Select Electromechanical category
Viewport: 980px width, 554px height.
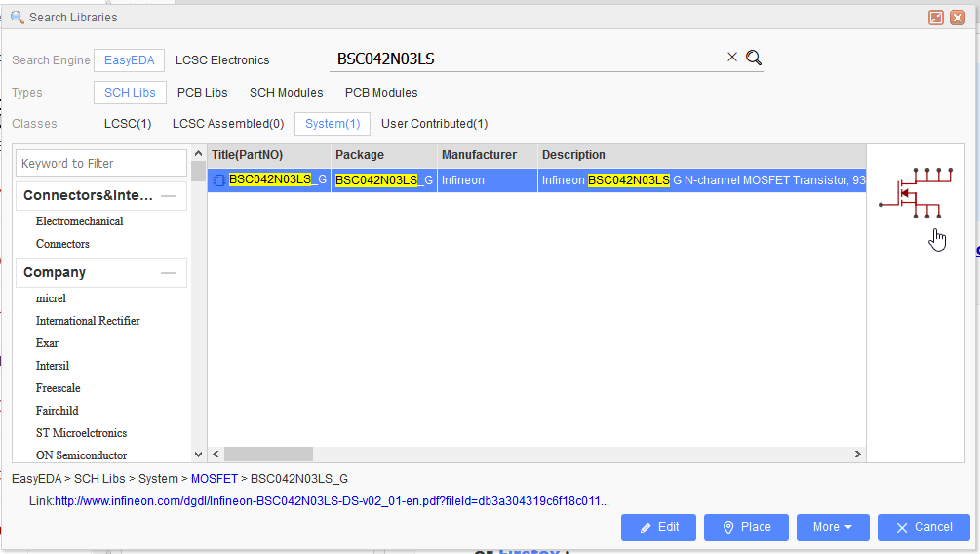click(79, 221)
